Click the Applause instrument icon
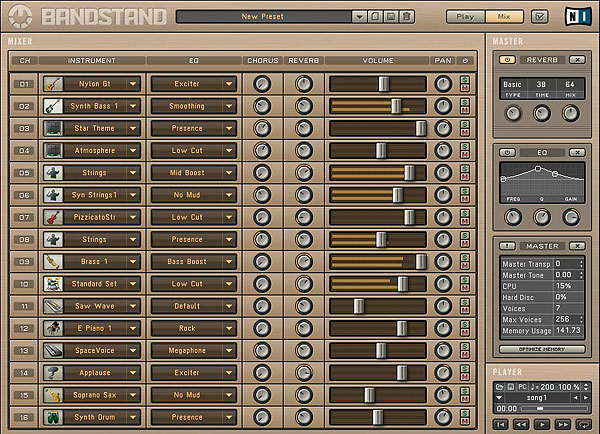 pyautogui.click(x=53, y=372)
